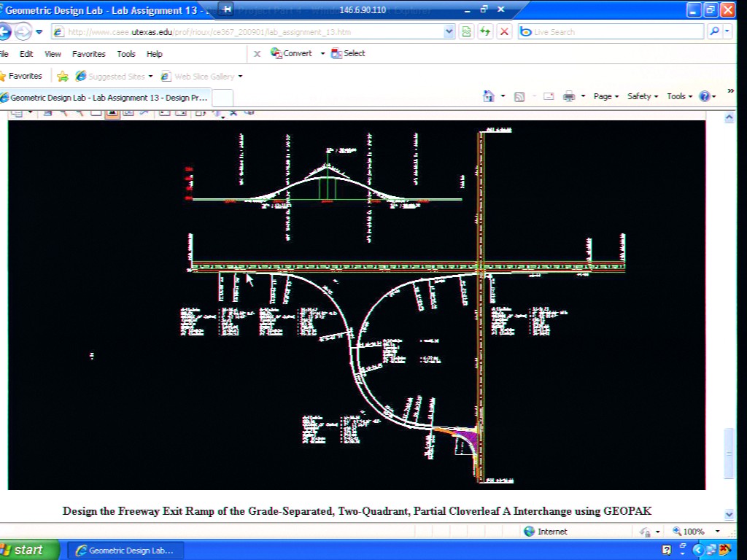Open the Favorites menu
Image resolution: width=747 pixels, height=560 pixels.
click(x=88, y=54)
